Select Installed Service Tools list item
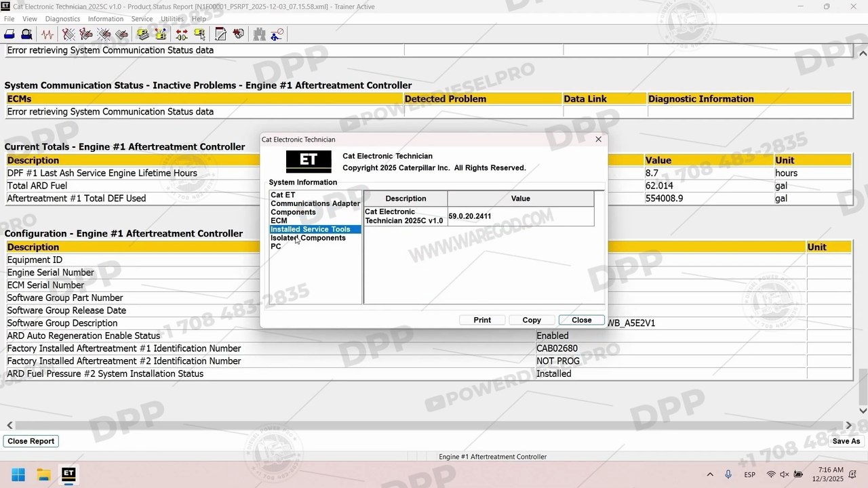868x488 pixels. pos(315,229)
